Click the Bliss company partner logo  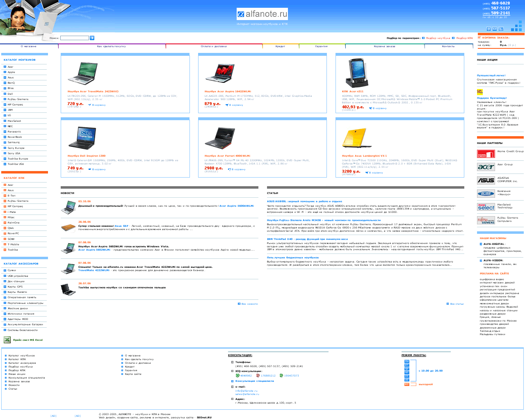pyautogui.click(x=486, y=193)
